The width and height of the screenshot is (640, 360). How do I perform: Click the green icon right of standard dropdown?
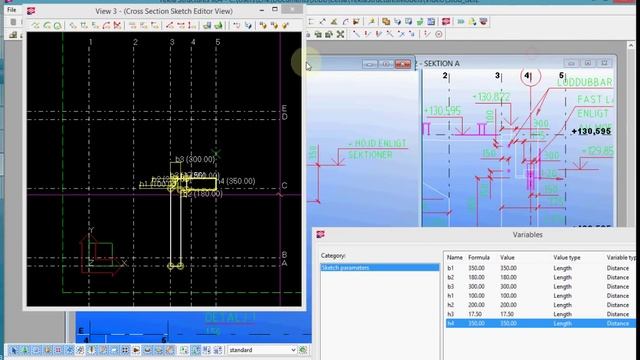pos(303,350)
